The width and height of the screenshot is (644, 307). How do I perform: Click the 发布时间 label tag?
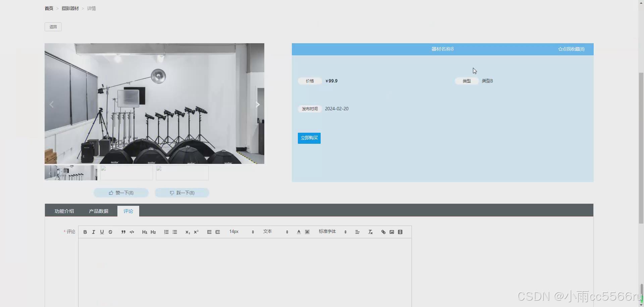310,109
